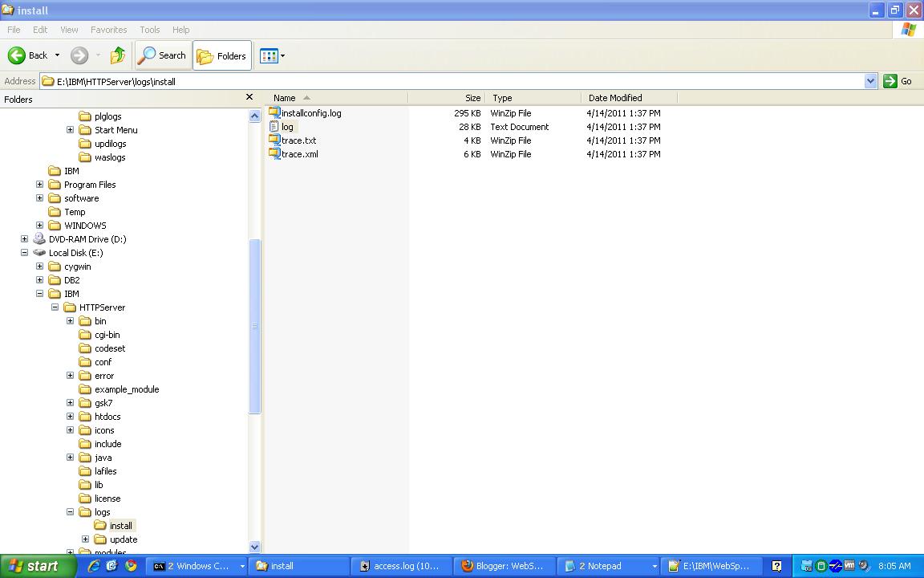
Task: Expand the DB2 folder node
Action: pos(39,280)
